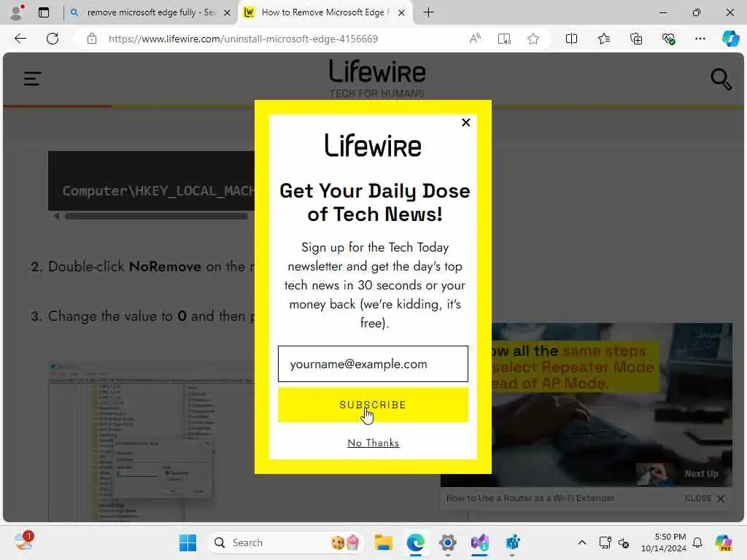Minimize the Edge window

662,12
